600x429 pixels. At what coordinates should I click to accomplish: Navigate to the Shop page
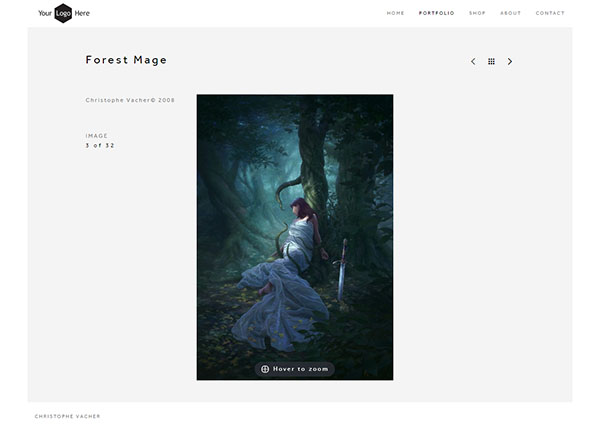pos(477,13)
